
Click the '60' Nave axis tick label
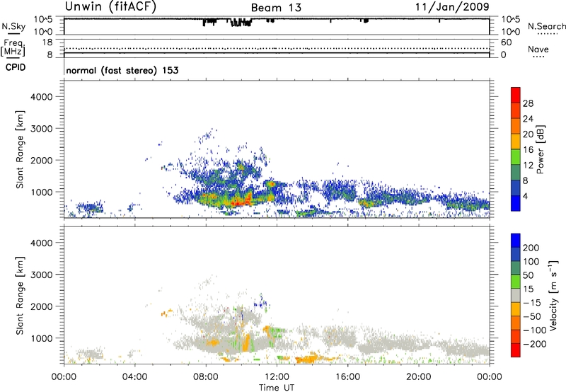coord(507,42)
